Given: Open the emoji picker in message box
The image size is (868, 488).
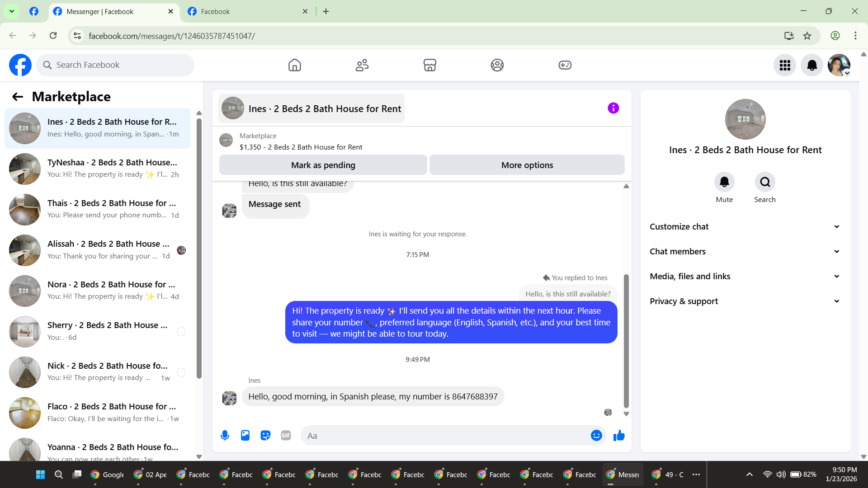Looking at the screenshot, I should pyautogui.click(x=596, y=436).
